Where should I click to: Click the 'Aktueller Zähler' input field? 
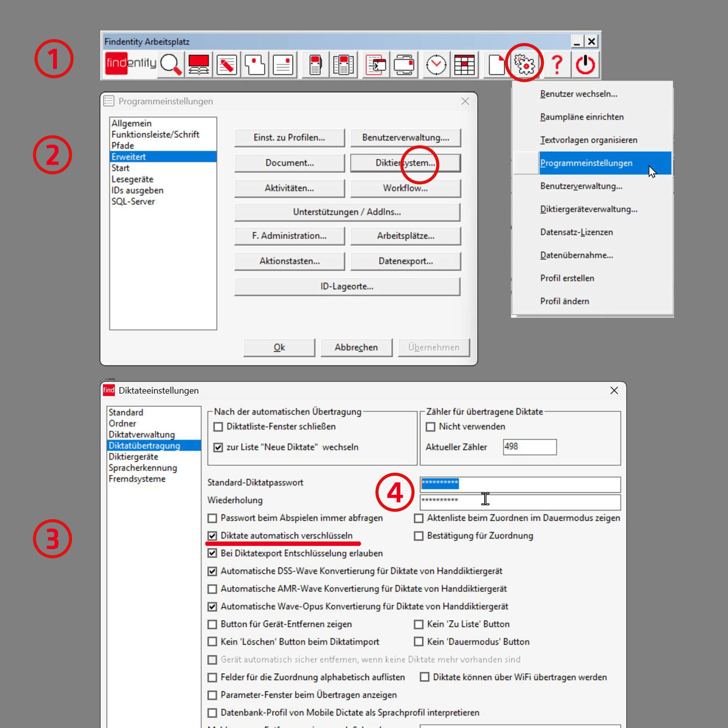pos(529,447)
